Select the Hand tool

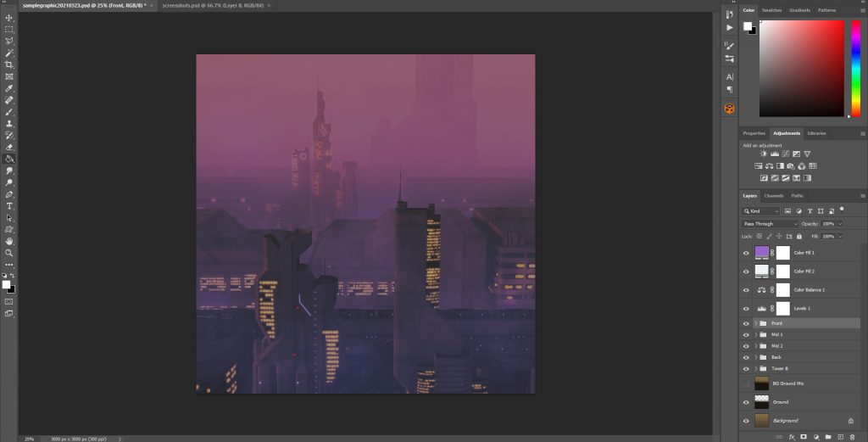[x=8, y=242]
